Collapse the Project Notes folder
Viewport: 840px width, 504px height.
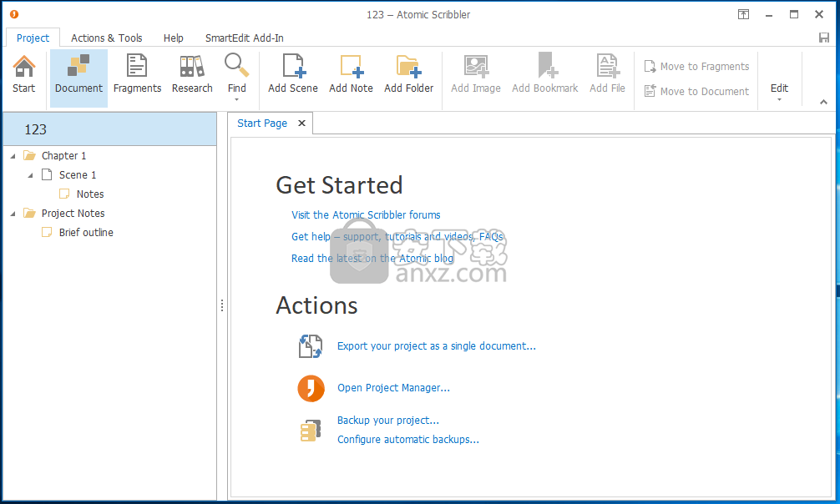coord(13,214)
